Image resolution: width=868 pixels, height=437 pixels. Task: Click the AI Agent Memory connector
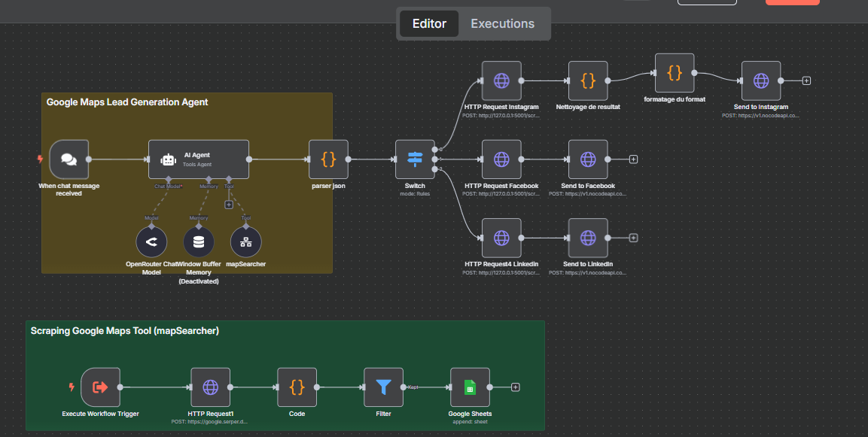(x=209, y=179)
